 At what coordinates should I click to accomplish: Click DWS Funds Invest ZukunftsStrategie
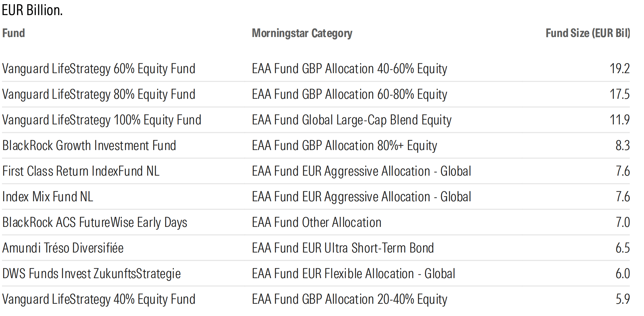91,274
